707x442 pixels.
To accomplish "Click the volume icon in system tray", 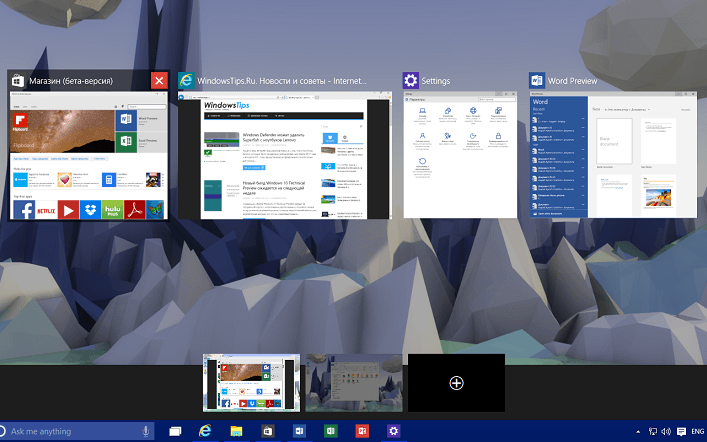I will coord(666,431).
